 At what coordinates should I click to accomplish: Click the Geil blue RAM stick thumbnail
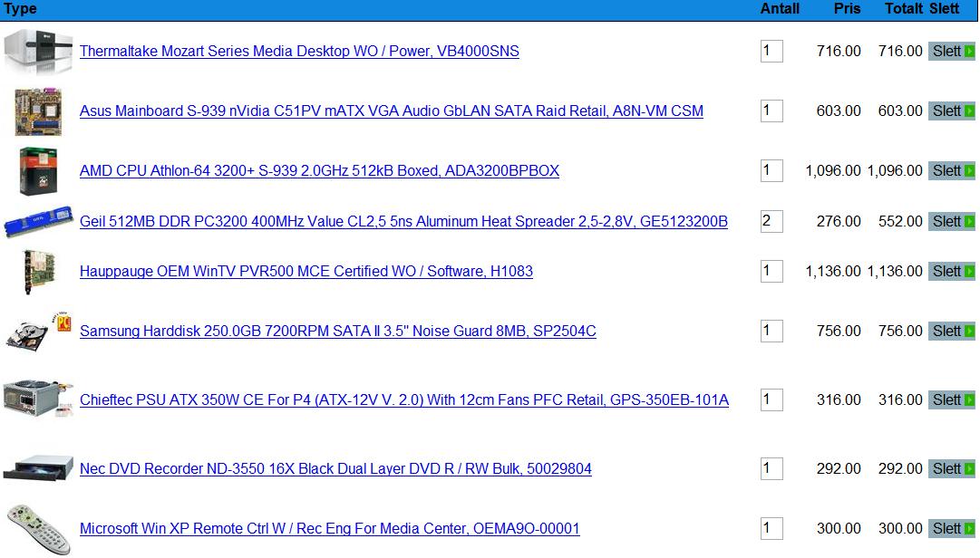pos(38,222)
